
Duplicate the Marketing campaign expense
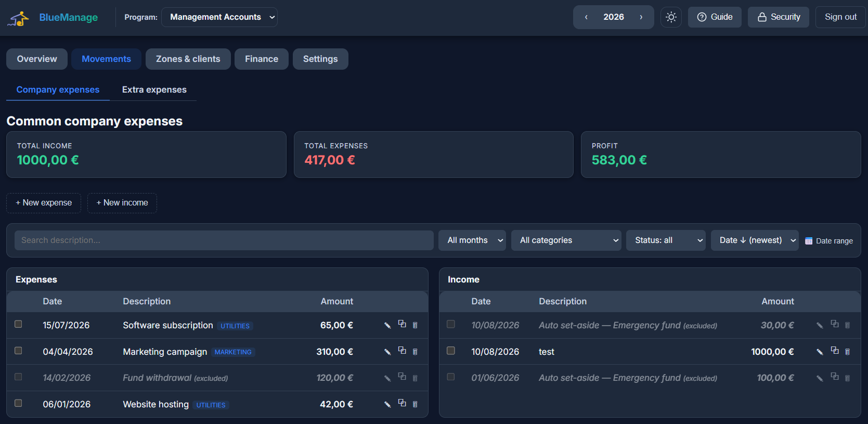pos(402,351)
